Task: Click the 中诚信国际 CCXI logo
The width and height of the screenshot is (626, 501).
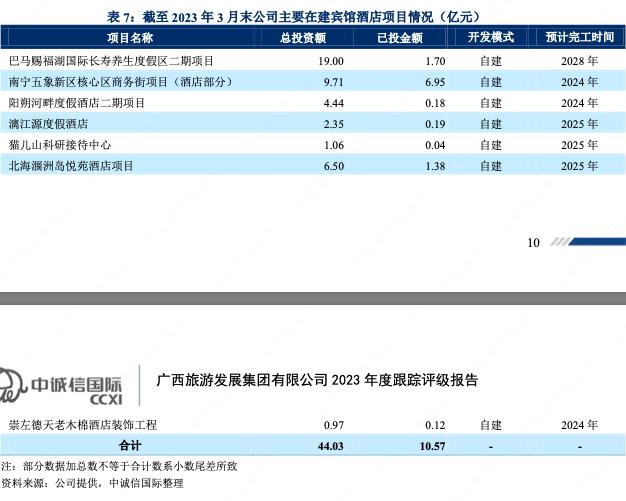Action: pos(61,386)
